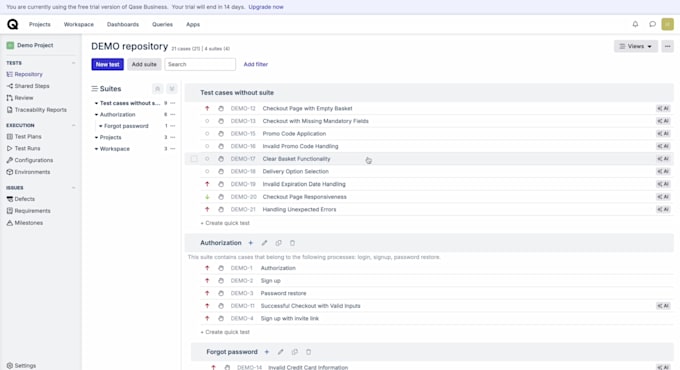Viewport: 680px width, 370px height.
Task: Click Create quick test under Test cases without suite
Action: coord(225,223)
